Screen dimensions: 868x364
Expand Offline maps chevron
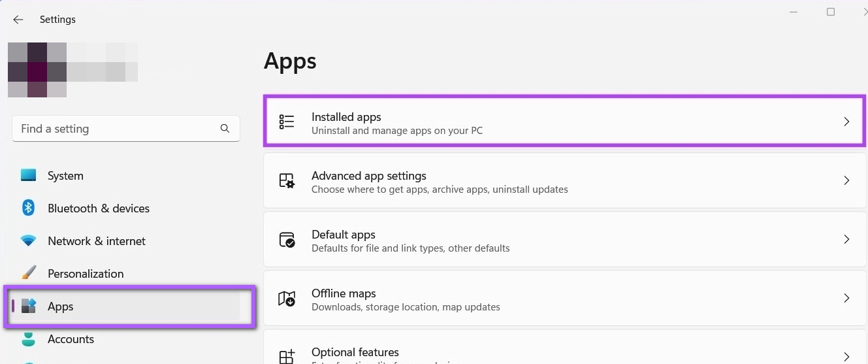pos(846,298)
